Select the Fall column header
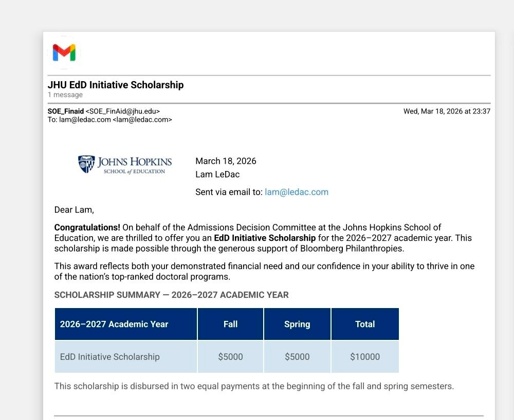 [230, 324]
